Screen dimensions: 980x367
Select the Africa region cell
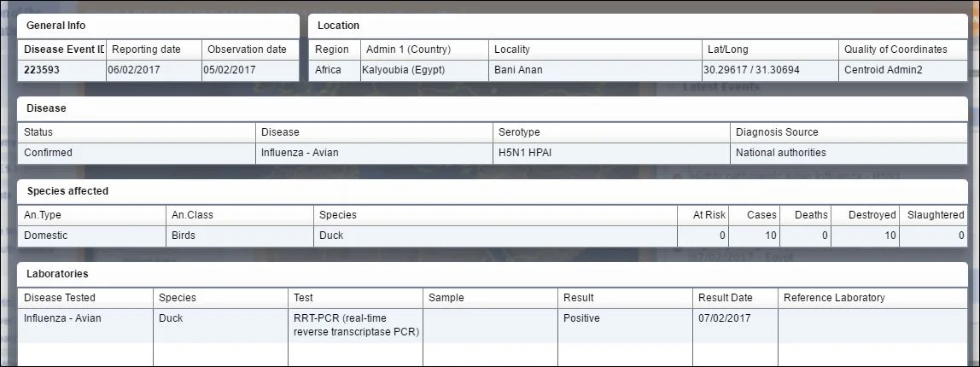click(335, 71)
